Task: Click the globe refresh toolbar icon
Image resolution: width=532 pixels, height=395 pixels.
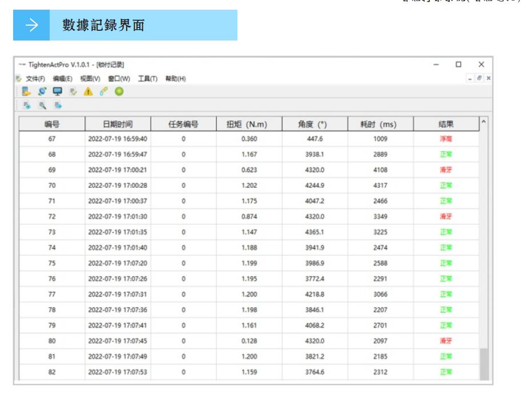Action: coord(42,91)
